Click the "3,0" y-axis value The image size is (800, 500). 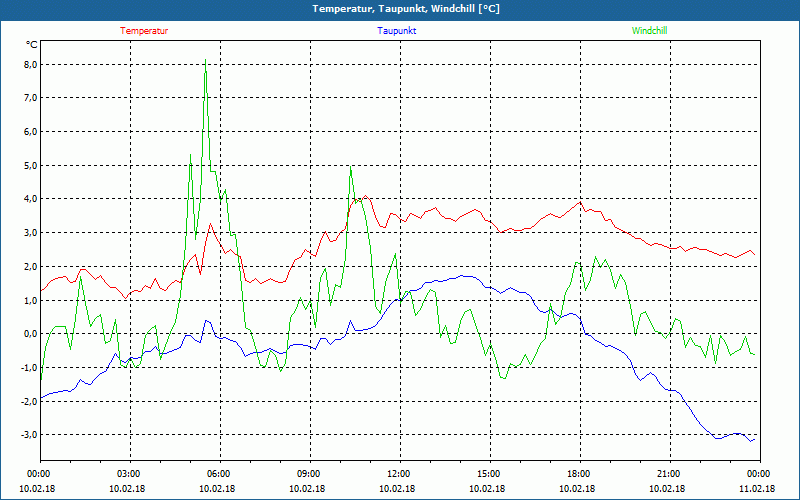tap(31, 233)
